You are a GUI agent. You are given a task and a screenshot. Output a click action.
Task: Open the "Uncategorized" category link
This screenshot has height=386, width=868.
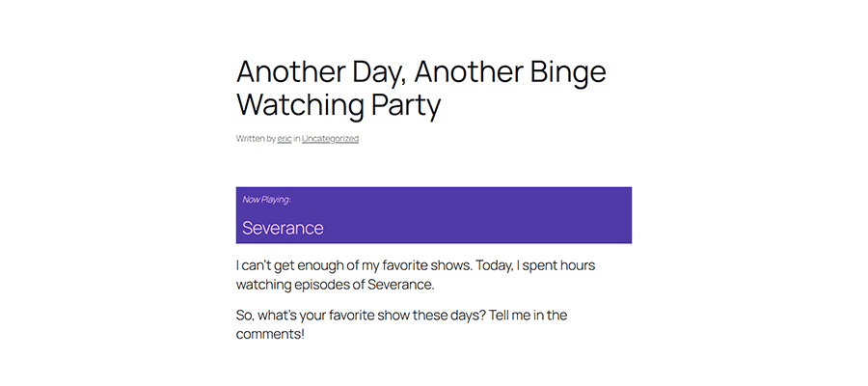tap(330, 138)
